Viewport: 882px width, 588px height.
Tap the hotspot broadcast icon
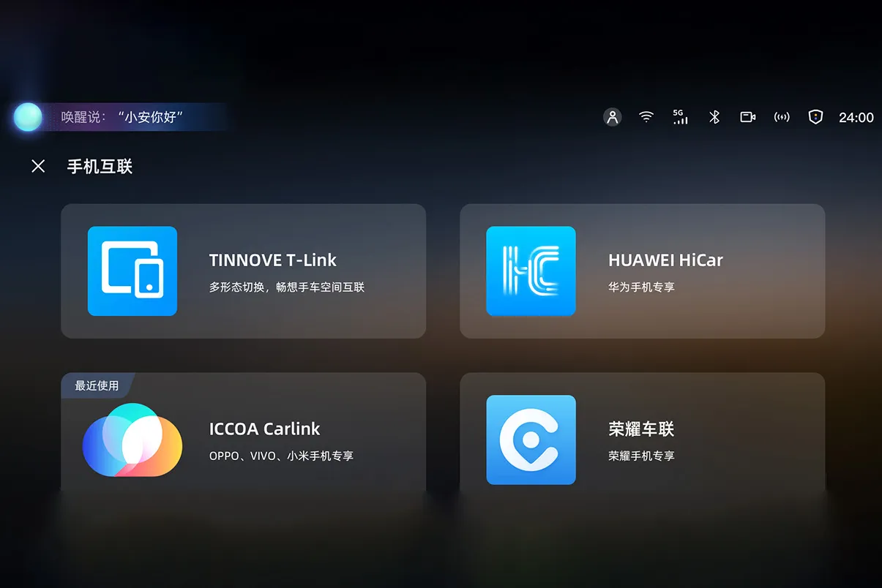click(782, 117)
